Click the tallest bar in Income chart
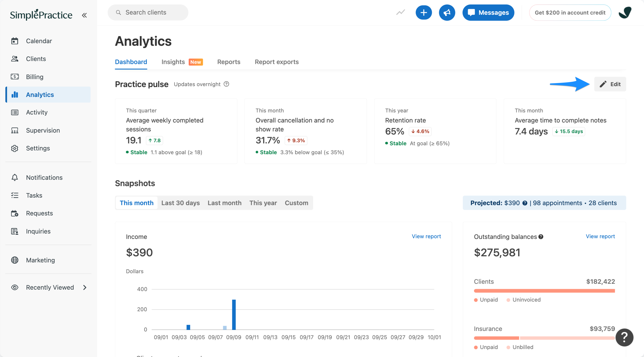This screenshot has height=357, width=644. pos(234,315)
